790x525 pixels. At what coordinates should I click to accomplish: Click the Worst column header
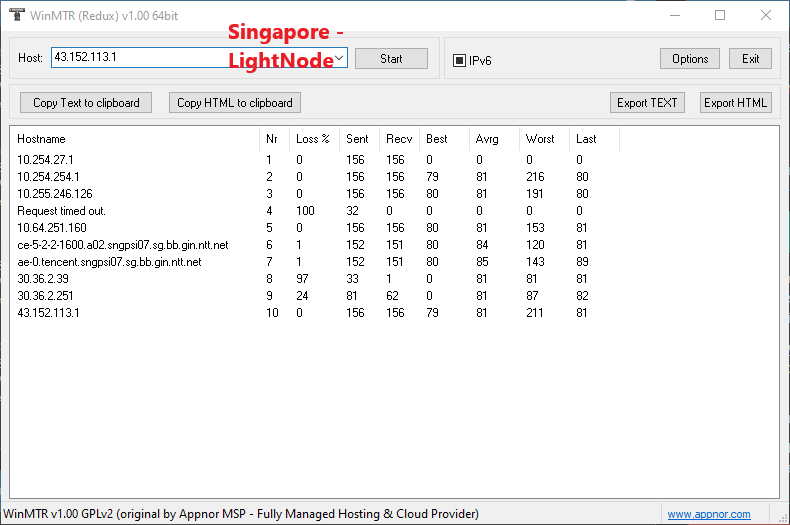pyautogui.click(x=544, y=139)
